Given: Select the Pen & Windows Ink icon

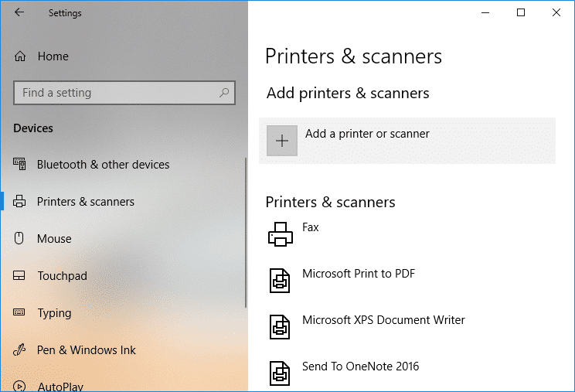Looking at the screenshot, I should click(x=19, y=349).
